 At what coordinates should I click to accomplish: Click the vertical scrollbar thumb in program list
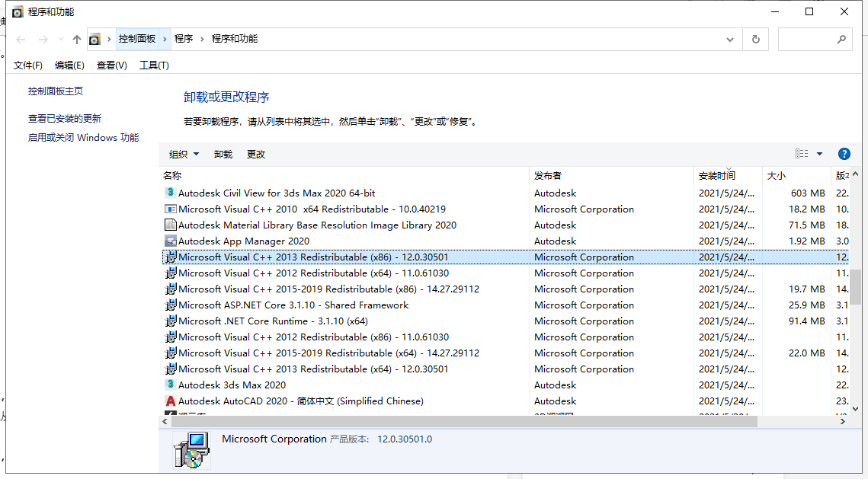click(x=855, y=287)
